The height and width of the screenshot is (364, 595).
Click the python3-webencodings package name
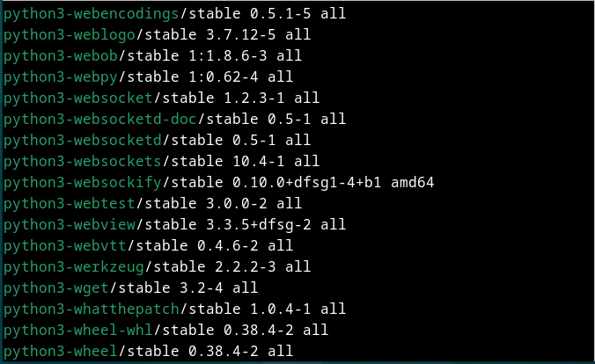tap(92, 14)
